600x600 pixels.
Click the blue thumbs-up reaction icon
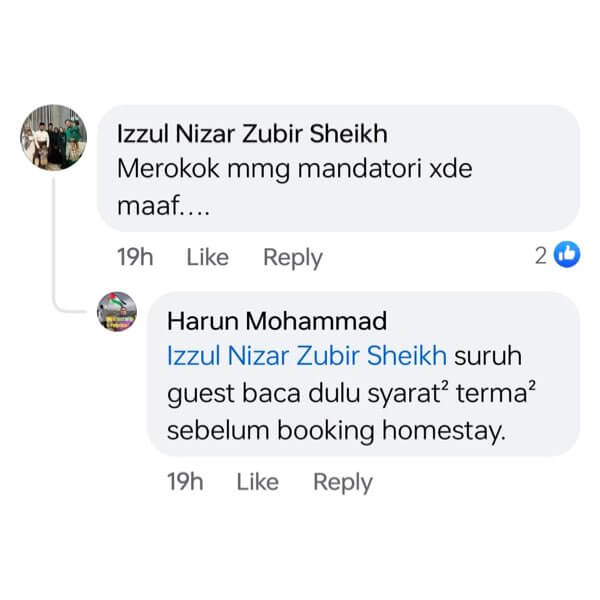tap(567, 254)
